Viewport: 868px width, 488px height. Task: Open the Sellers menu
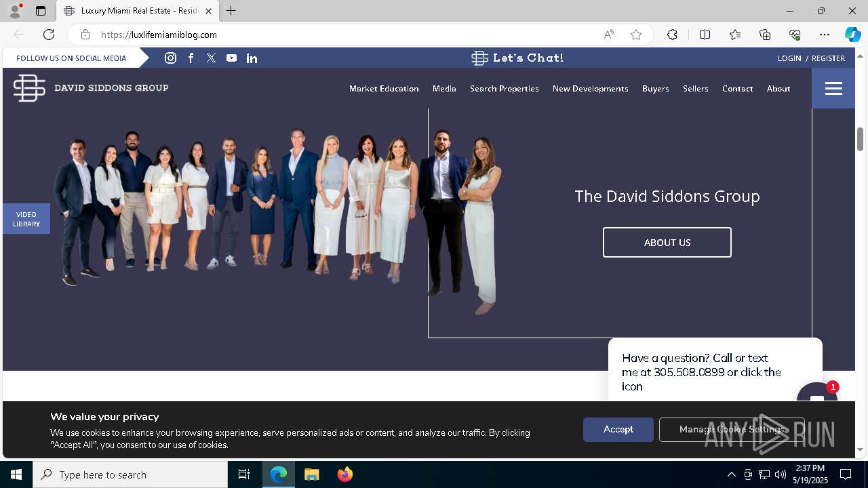click(696, 89)
